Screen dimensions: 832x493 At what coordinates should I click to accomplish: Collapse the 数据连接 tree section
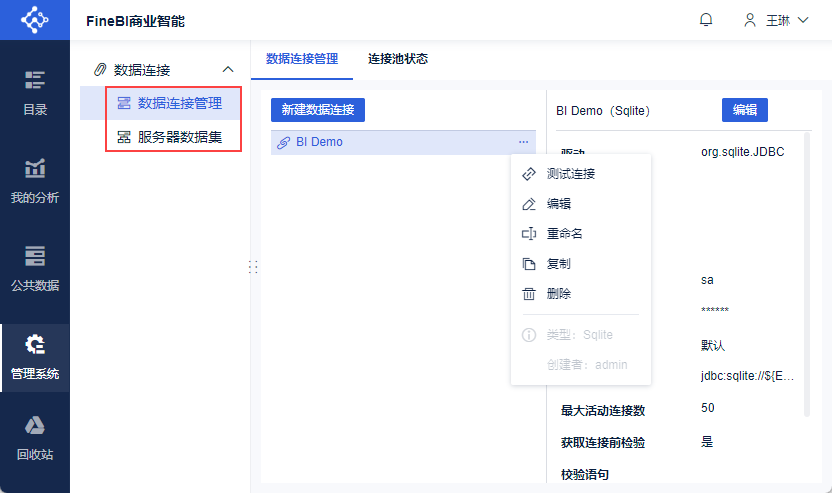click(x=228, y=70)
